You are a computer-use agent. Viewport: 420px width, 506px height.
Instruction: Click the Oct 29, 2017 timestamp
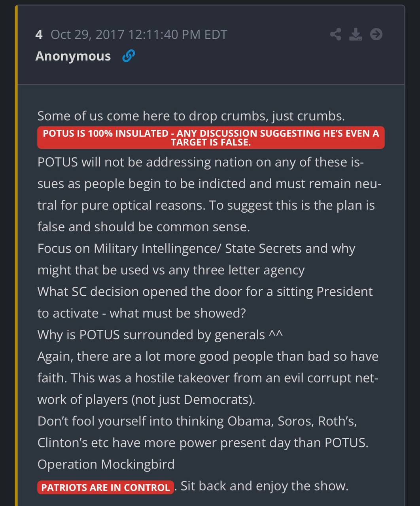click(x=139, y=35)
